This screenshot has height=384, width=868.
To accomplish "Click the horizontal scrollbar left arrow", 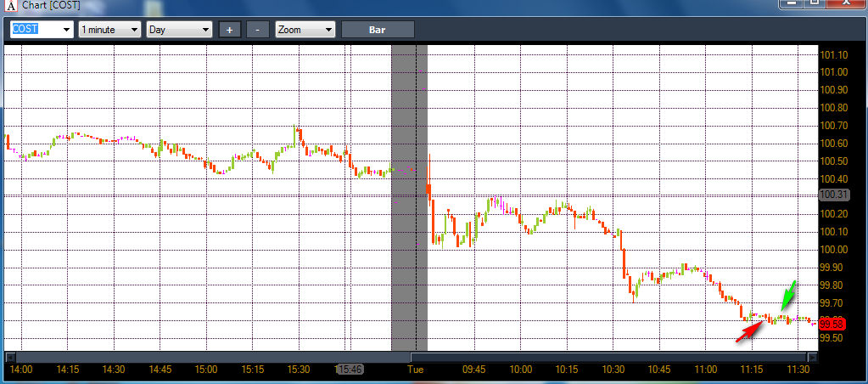I will [8, 358].
